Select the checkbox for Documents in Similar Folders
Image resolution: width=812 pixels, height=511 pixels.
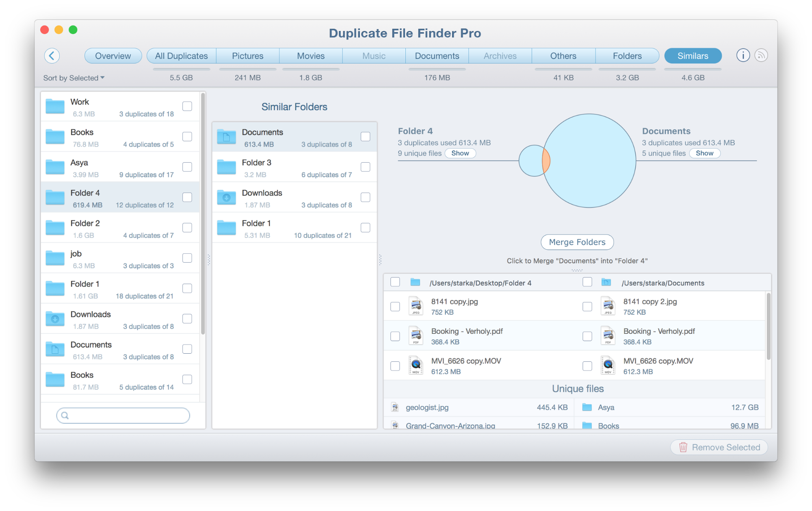(366, 137)
